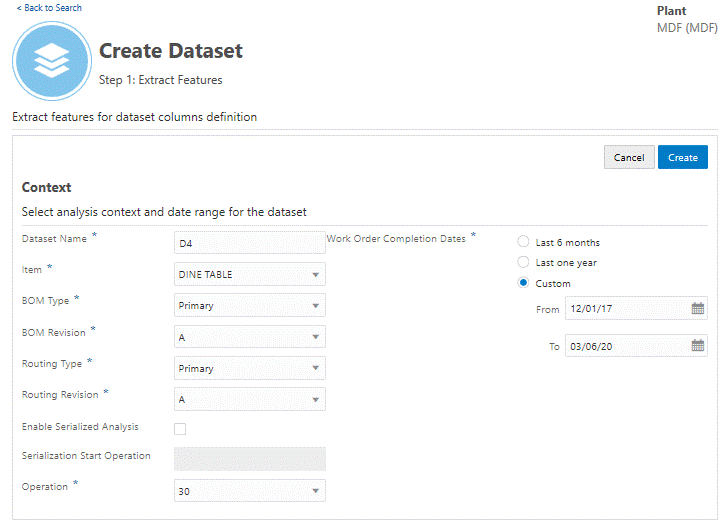
Task: Click the Dataset Name input field
Action: [x=249, y=243]
